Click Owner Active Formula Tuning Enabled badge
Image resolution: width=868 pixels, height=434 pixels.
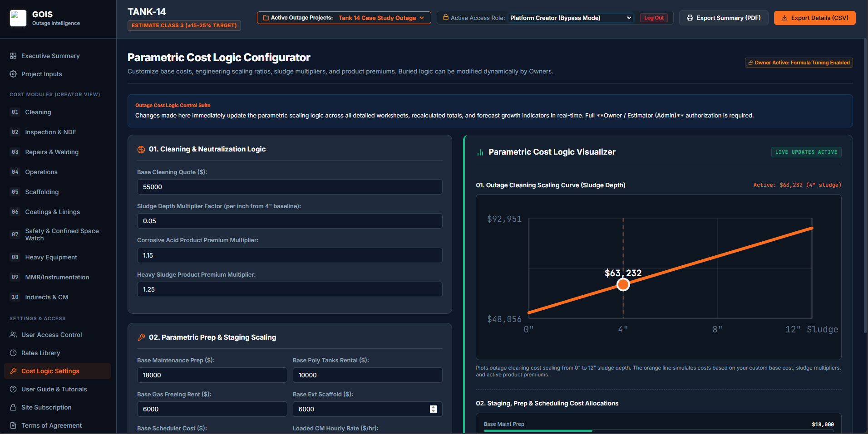pos(799,63)
